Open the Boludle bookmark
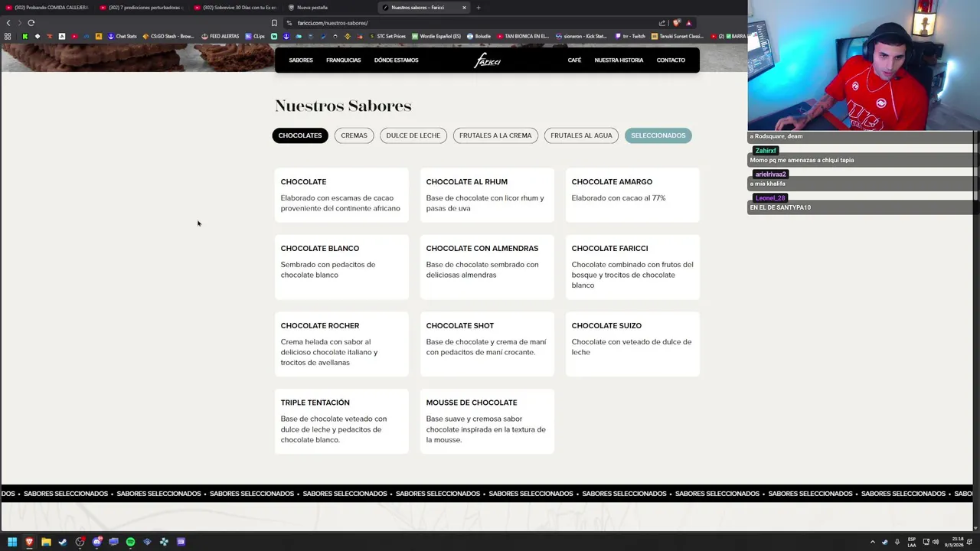This screenshot has width=980, height=551. tap(479, 36)
